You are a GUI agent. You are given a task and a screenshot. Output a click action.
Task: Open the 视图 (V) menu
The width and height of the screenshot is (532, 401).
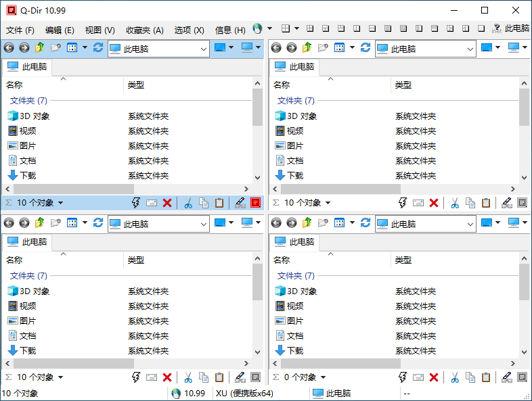pos(99,30)
